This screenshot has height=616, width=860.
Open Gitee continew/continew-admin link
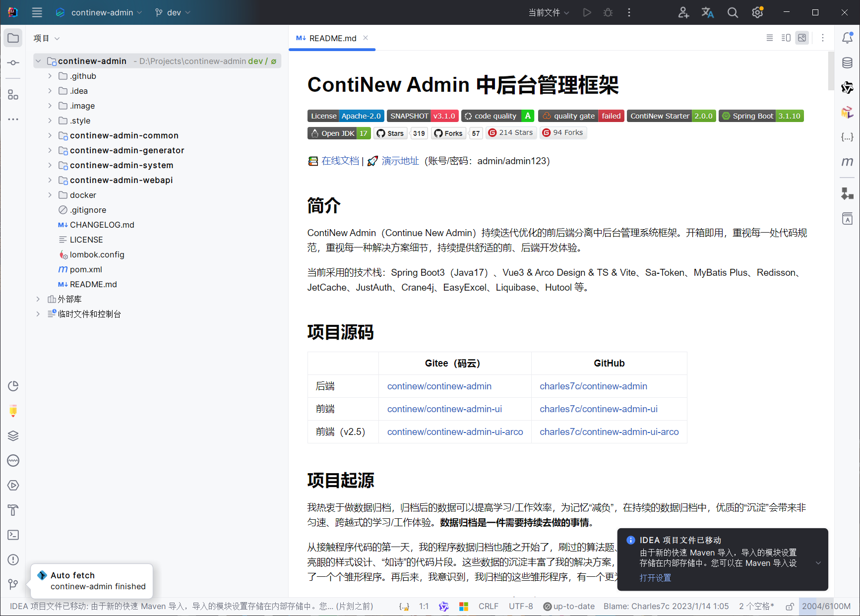click(x=439, y=386)
